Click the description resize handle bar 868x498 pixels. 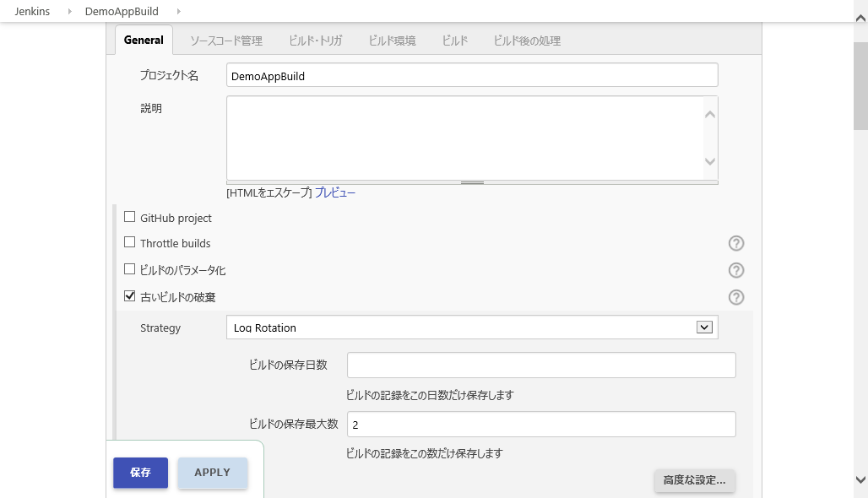tap(472, 182)
